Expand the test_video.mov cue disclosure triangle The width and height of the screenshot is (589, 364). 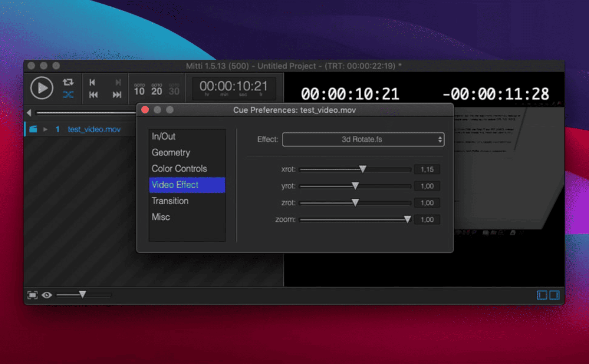[45, 129]
